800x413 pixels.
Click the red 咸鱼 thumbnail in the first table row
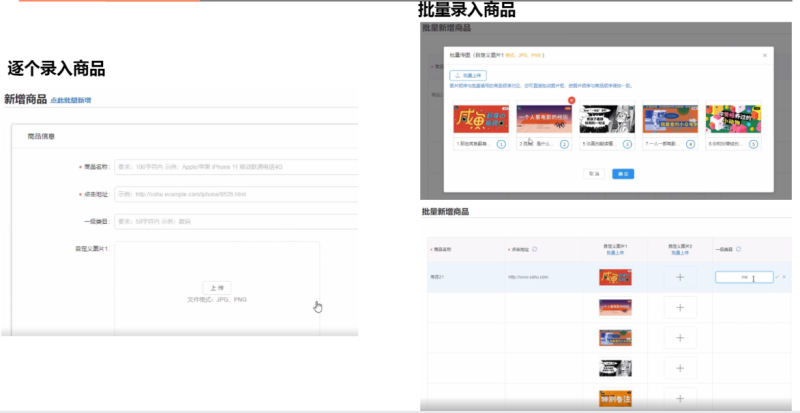pos(615,277)
